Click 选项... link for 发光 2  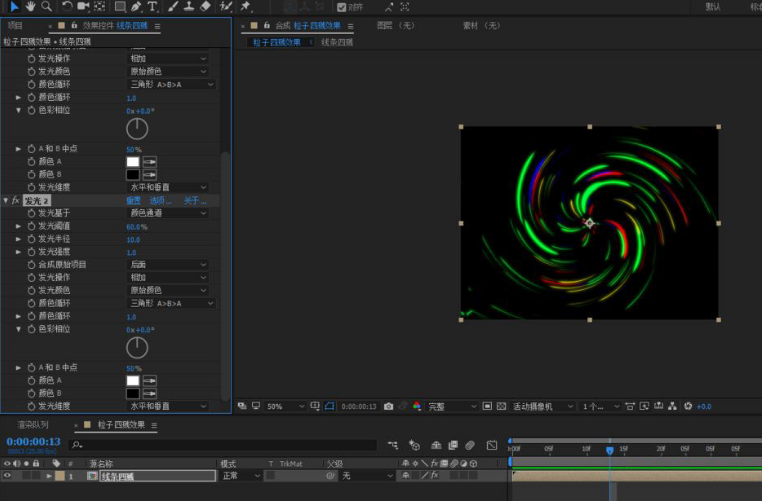(160, 200)
